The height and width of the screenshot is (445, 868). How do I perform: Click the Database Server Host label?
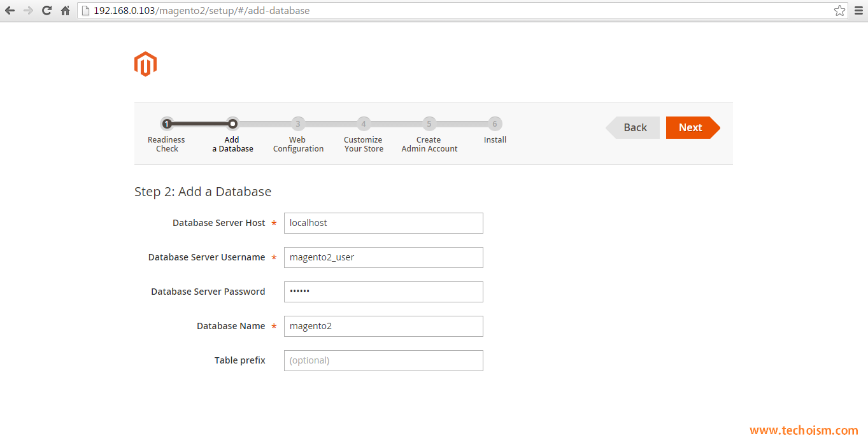pyautogui.click(x=219, y=223)
